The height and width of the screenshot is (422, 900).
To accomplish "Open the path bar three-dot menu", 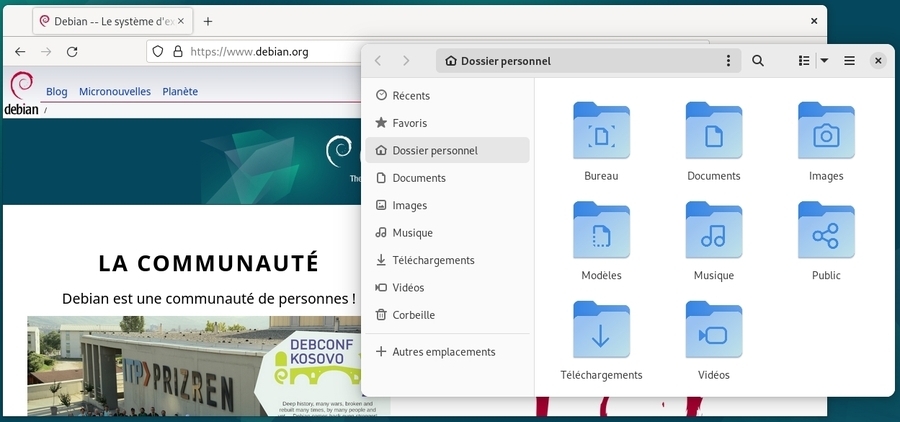I will coord(728,60).
